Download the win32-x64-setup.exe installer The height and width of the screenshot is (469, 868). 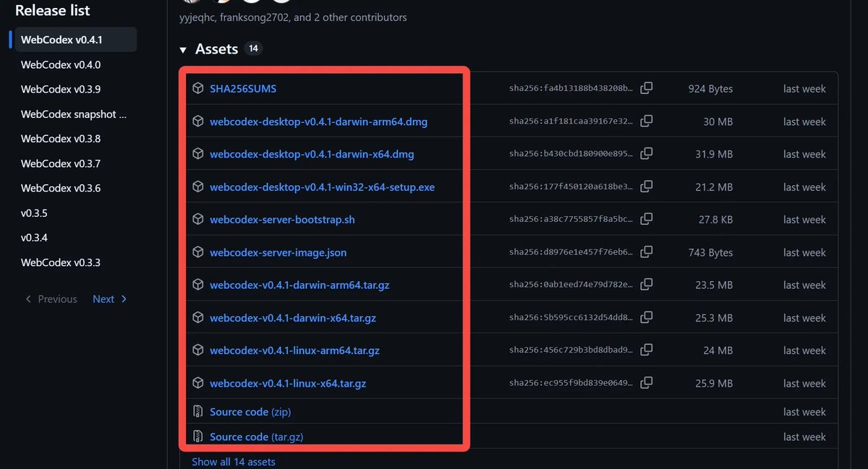click(x=322, y=187)
